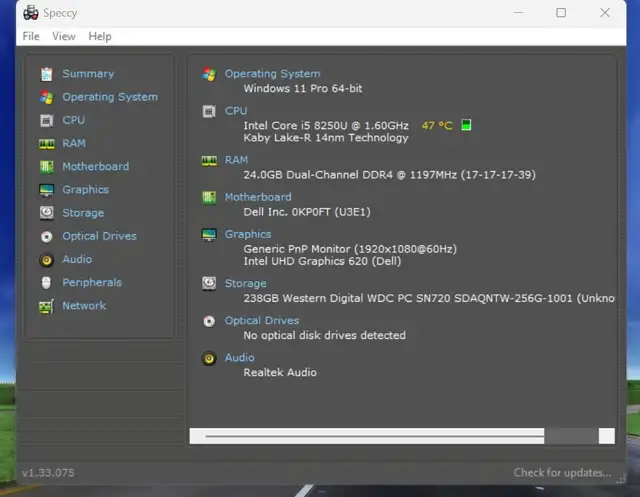The width and height of the screenshot is (640, 497).
Task: Click the Network card icon in sidebar
Action: coord(46,306)
